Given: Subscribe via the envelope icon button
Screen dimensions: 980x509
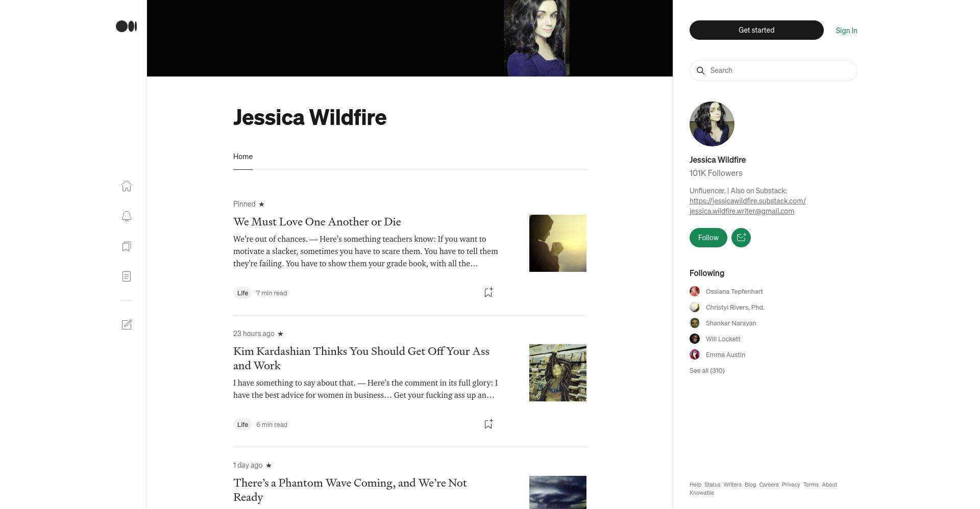Looking at the screenshot, I should click(741, 238).
